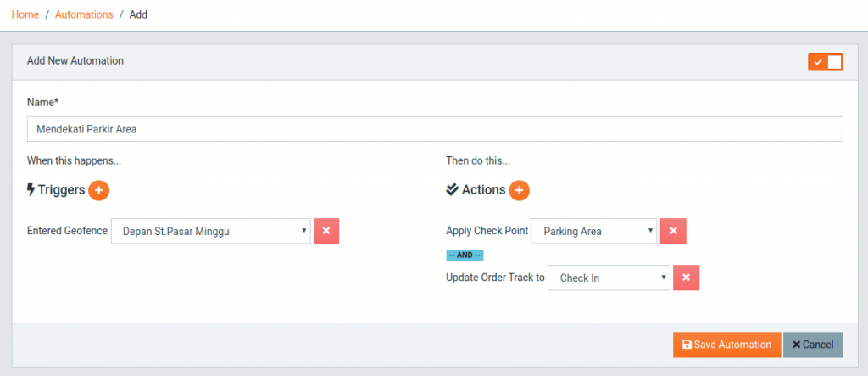Click the Add New Automation header

75,60
